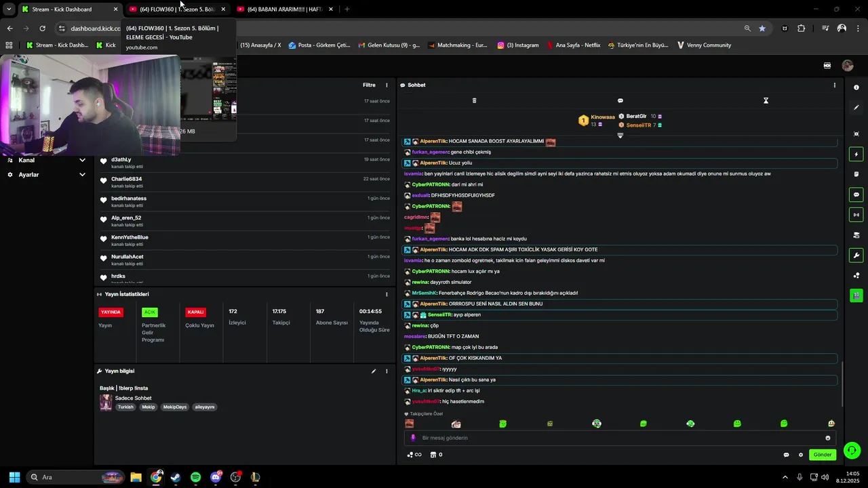Open the Filtre option in activity feed
The height and width of the screenshot is (488, 868).
click(369, 85)
